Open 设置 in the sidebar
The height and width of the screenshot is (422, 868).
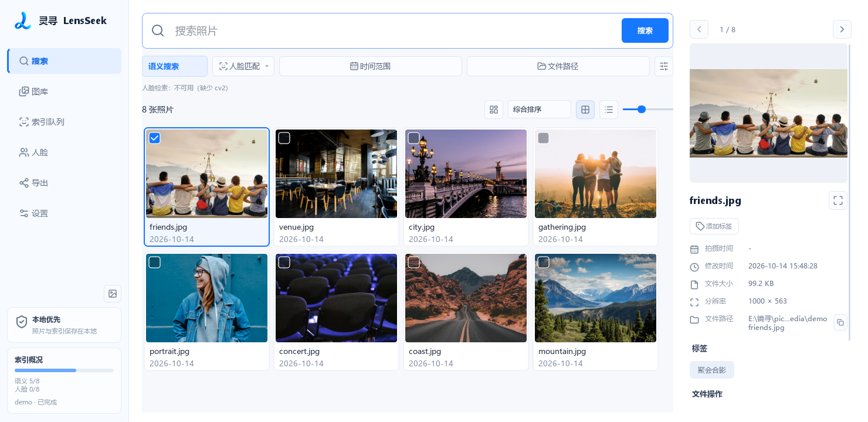tap(65, 213)
